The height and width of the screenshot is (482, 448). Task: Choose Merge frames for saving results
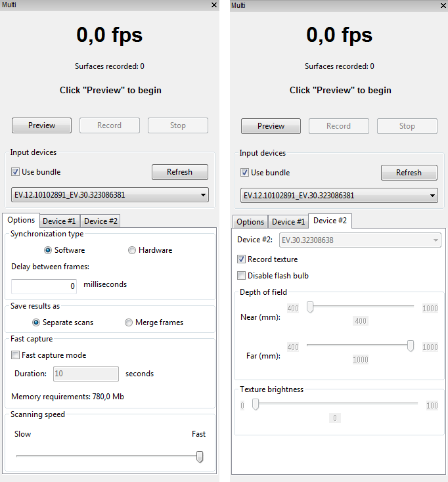[x=129, y=322]
